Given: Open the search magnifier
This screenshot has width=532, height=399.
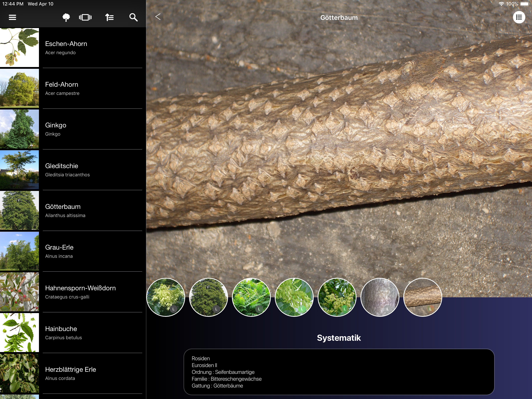Looking at the screenshot, I should pyautogui.click(x=133, y=17).
